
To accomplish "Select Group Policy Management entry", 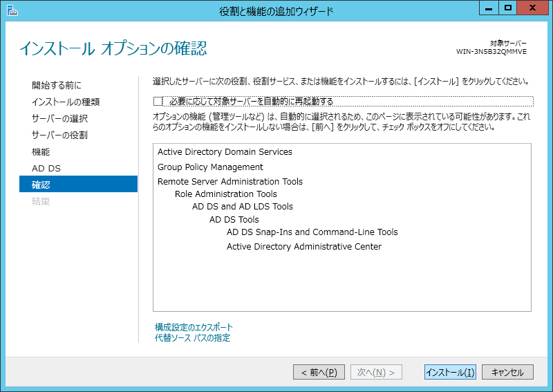I will [x=210, y=167].
